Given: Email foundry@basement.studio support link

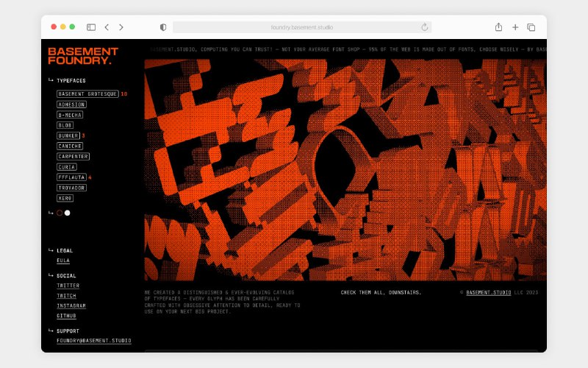Looking at the screenshot, I should click(x=94, y=341).
